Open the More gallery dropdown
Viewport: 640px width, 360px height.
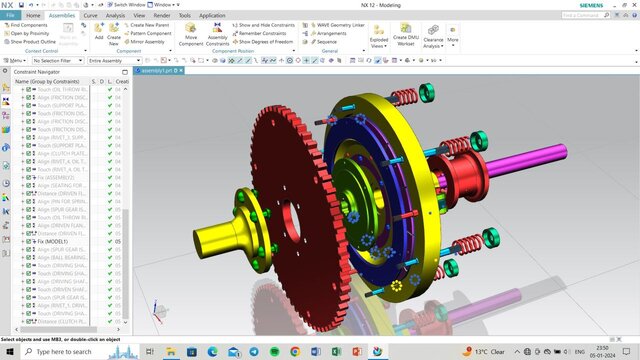pyautogui.click(x=453, y=37)
